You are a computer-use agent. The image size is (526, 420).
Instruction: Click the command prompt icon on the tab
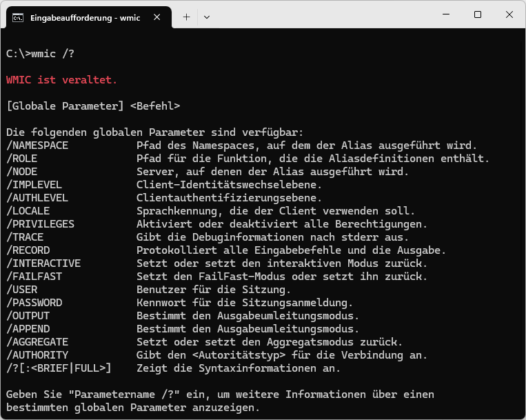pyautogui.click(x=19, y=17)
